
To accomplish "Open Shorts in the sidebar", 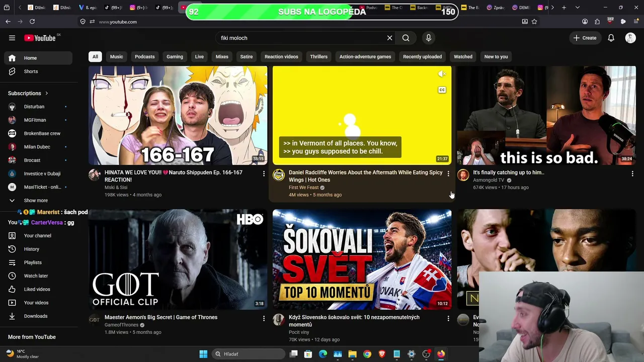I will 38,71.
